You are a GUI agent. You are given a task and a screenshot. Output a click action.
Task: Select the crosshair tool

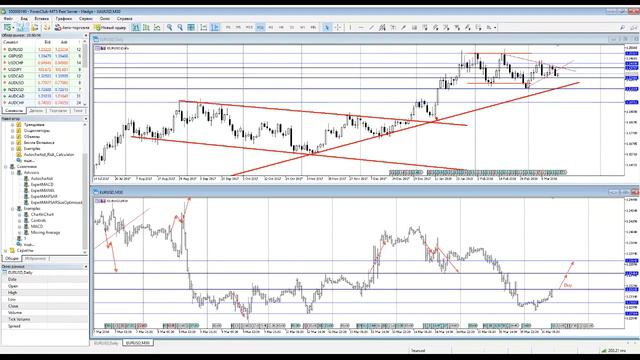tap(338, 27)
